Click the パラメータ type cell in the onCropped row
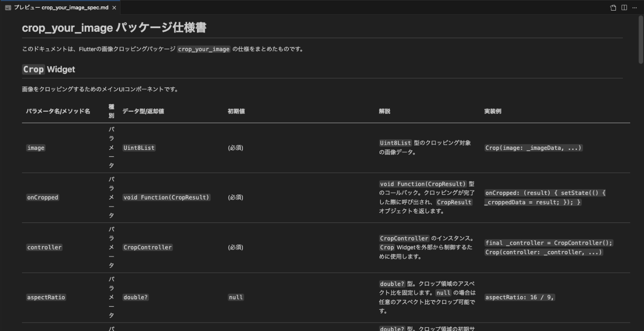The width and height of the screenshot is (644, 331). 111,197
